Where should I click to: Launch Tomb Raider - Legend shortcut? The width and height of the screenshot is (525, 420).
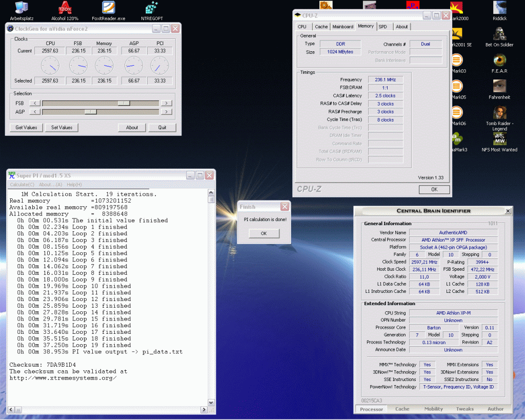point(499,118)
